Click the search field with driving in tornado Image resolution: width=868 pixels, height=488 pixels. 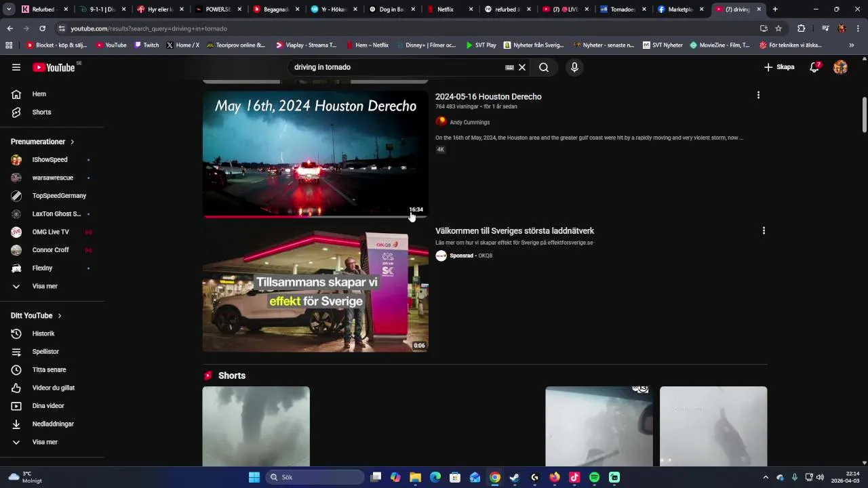tap(397, 67)
